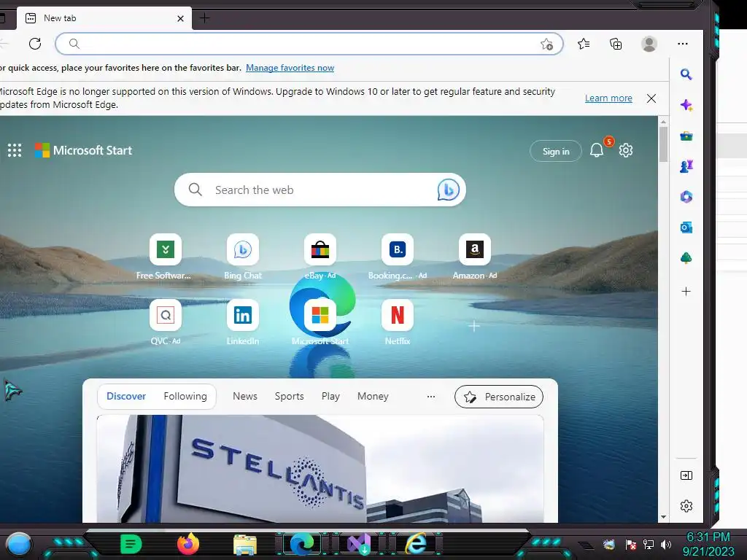
Task: Click the page vertical scrollbar thumb
Action: [663, 145]
